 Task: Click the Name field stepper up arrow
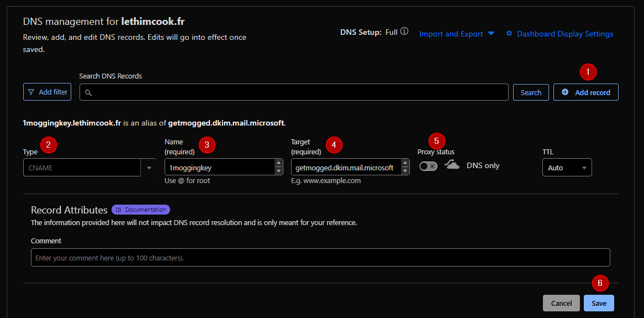tap(279, 163)
